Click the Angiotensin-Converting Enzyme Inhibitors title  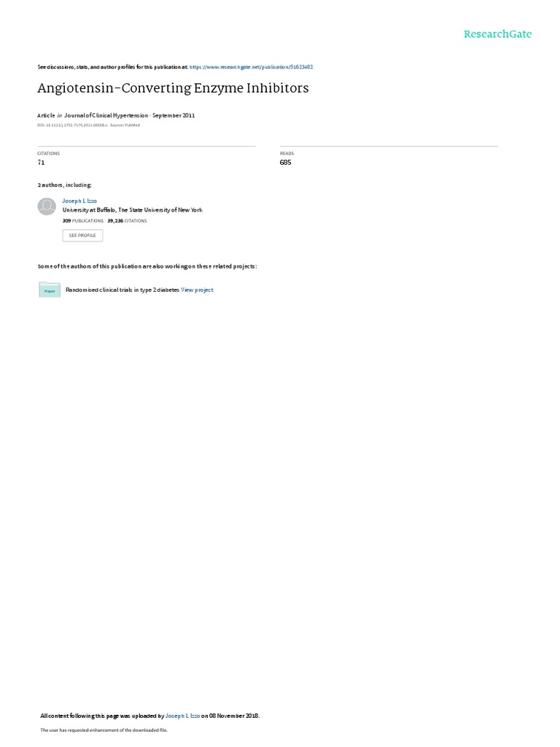(x=173, y=88)
